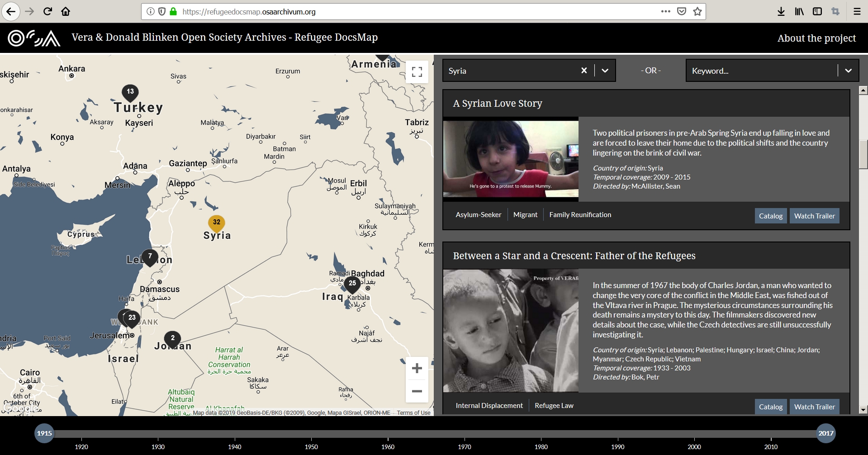Click the 1915 timeline start handle
This screenshot has width=868, height=455.
44,433
